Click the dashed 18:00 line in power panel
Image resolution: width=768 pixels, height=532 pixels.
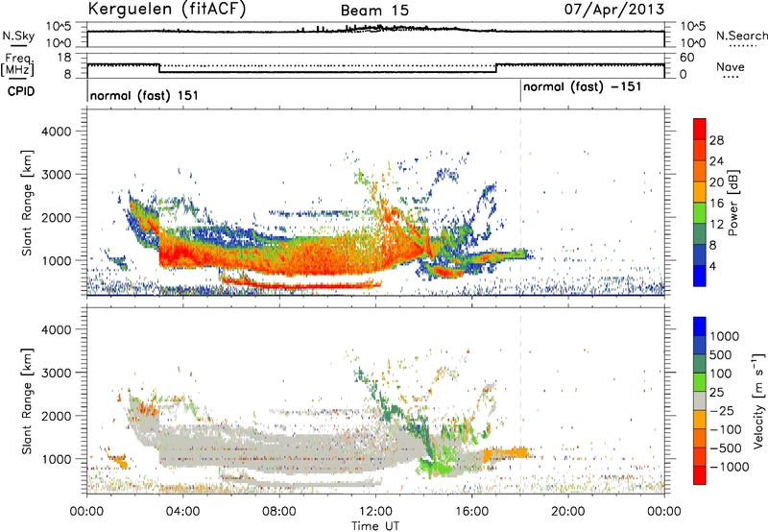(520, 202)
